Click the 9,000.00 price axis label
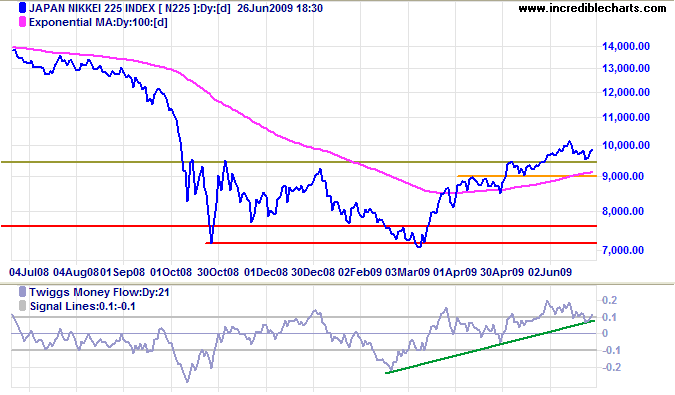The height and width of the screenshot is (395, 675). click(622, 176)
